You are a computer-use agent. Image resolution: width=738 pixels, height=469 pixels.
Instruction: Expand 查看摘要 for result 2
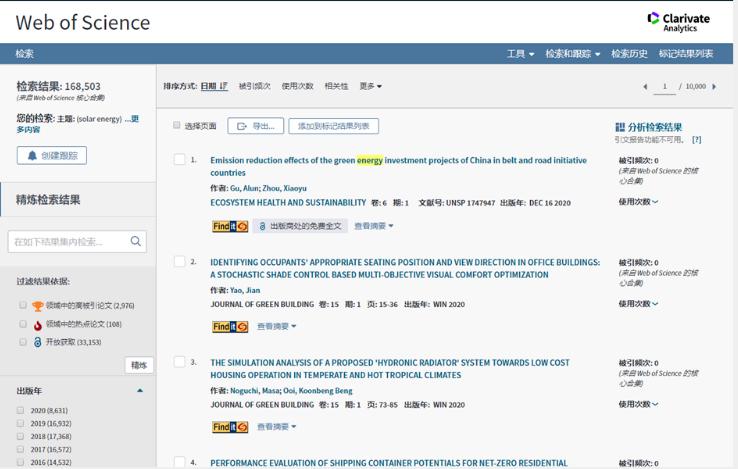pos(277,326)
